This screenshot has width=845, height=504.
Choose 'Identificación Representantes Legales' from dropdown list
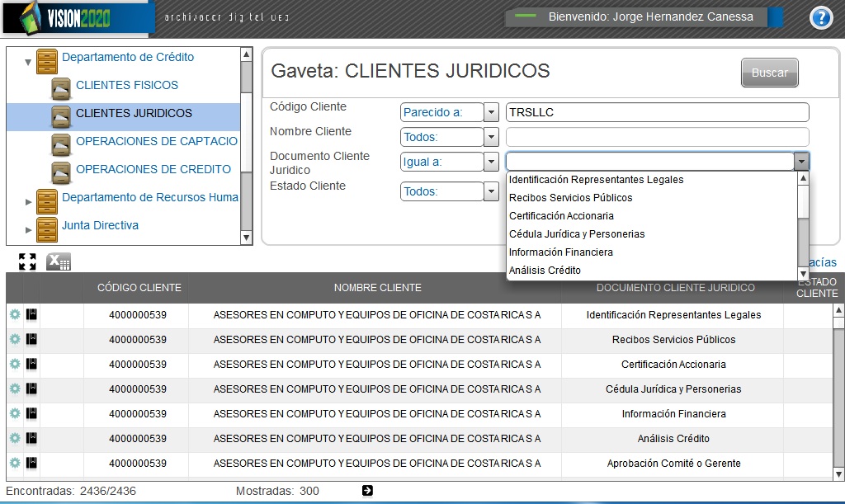[652, 179]
